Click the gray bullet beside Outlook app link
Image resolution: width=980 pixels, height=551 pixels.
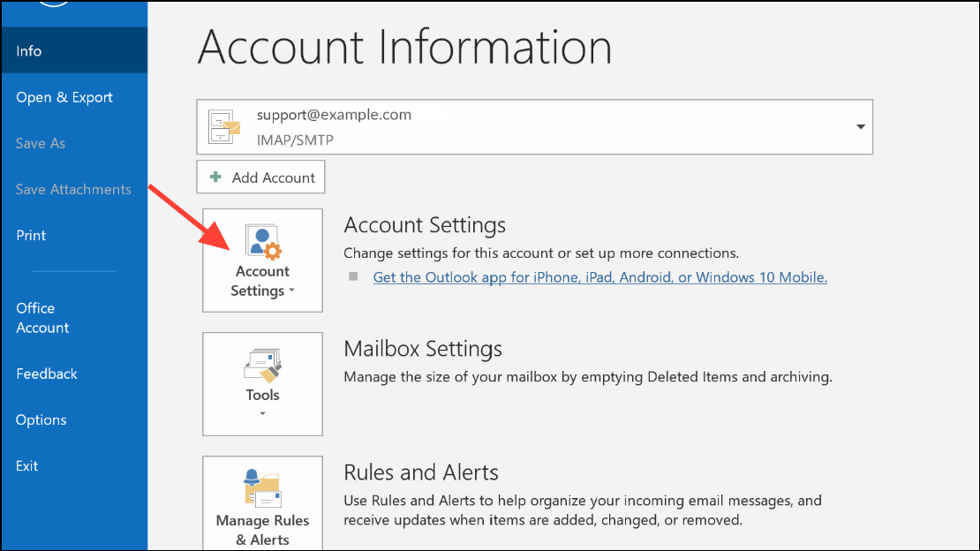coord(353,276)
